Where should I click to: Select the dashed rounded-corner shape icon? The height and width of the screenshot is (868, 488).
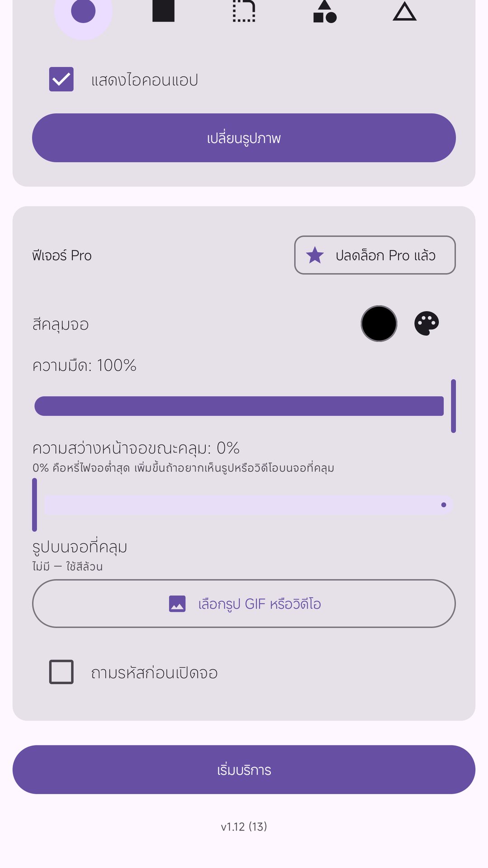244,11
